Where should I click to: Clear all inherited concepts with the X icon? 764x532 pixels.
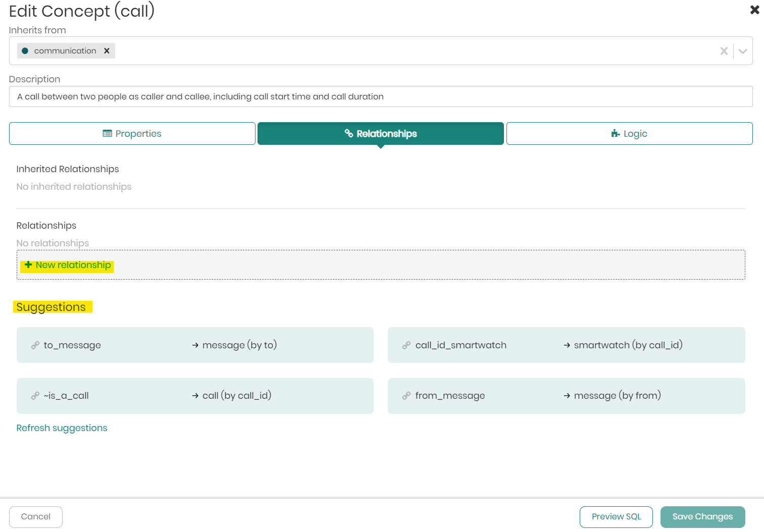point(724,51)
